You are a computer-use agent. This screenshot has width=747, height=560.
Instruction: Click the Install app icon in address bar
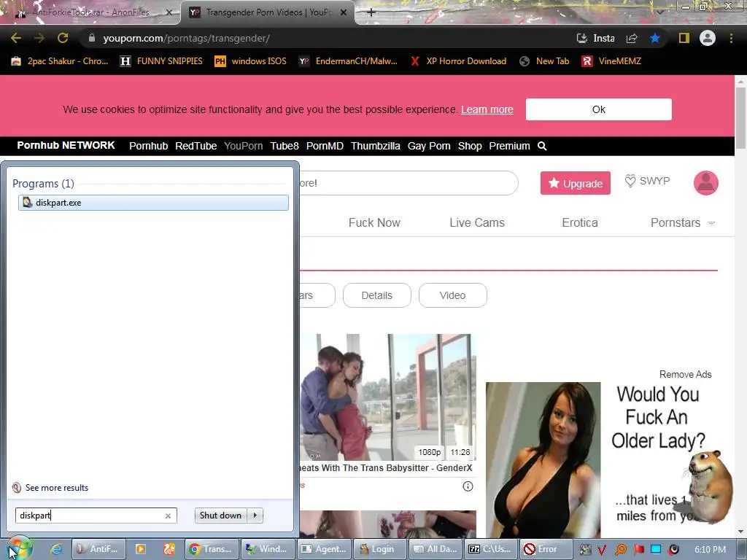click(x=595, y=38)
